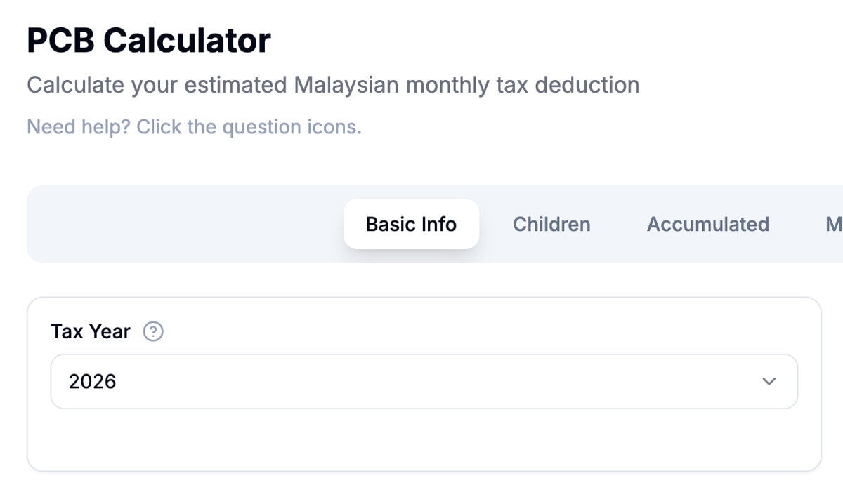The height and width of the screenshot is (504, 843).
Task: Click the word 'Calculator' in the heading
Action: (187, 40)
